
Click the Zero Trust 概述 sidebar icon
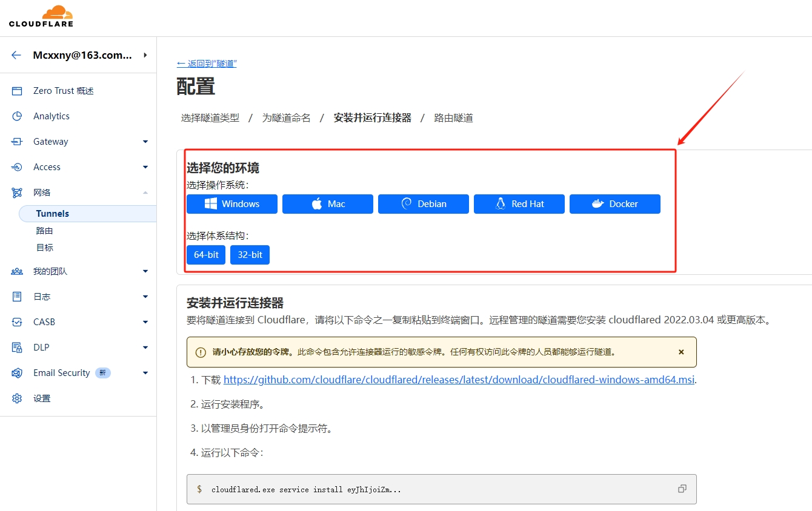point(17,91)
